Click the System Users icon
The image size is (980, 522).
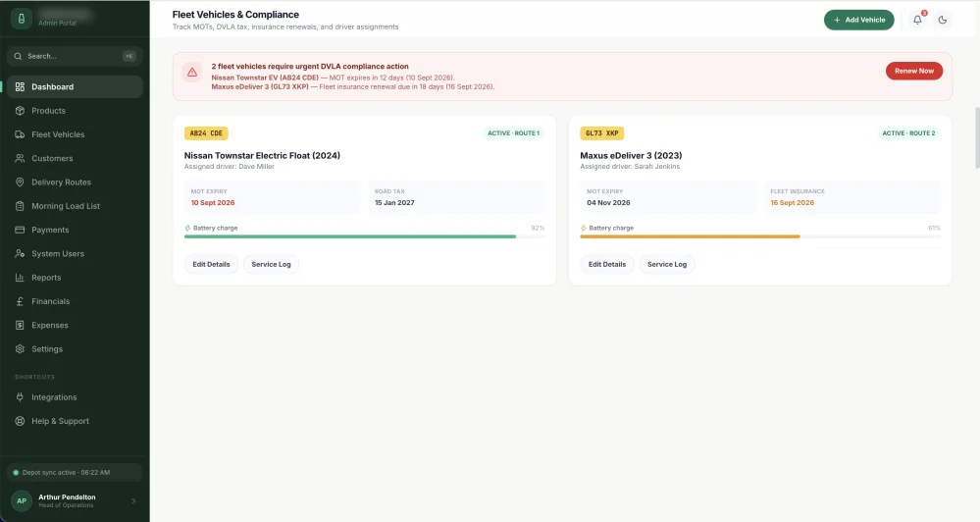click(20, 253)
